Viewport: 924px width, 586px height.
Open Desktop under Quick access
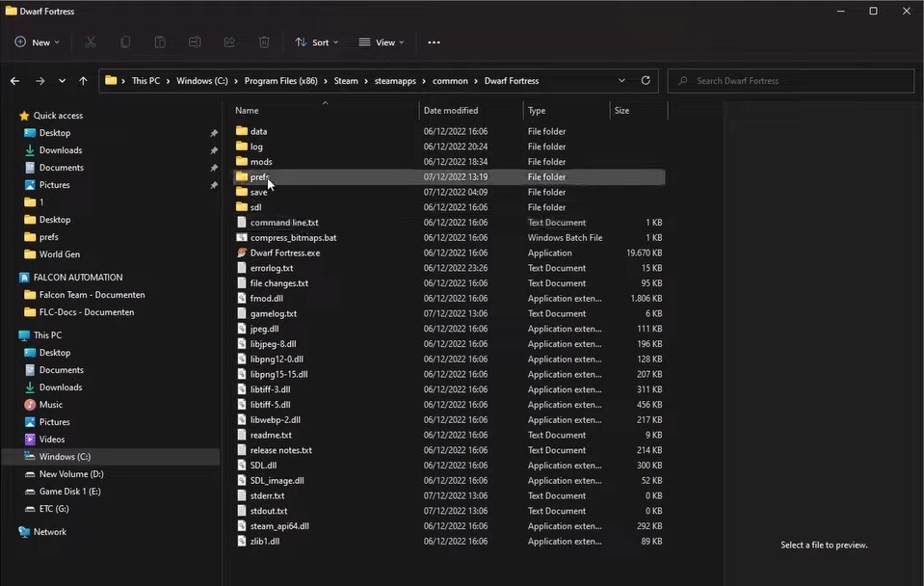tap(54, 133)
